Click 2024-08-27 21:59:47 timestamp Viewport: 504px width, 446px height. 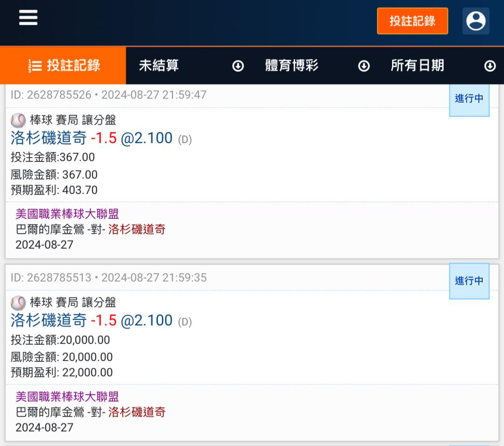point(154,95)
